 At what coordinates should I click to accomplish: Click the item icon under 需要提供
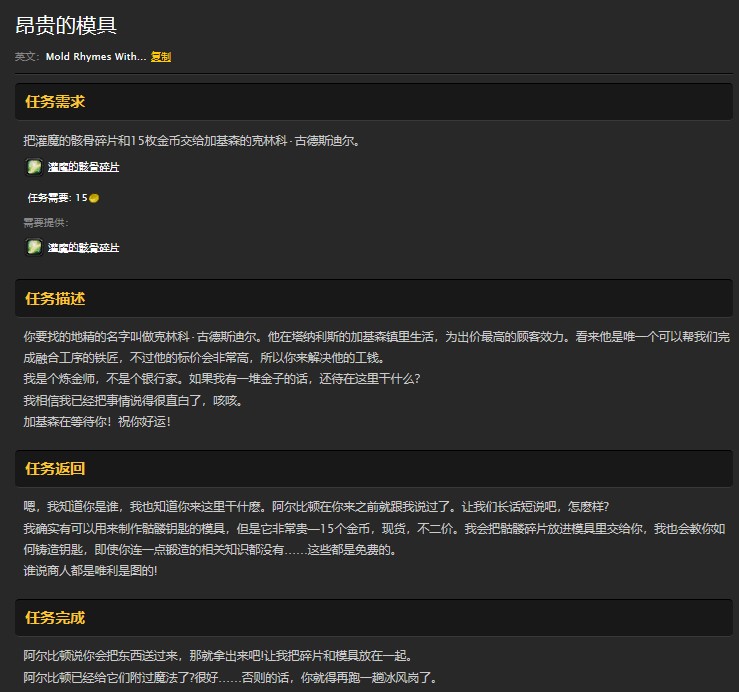(x=34, y=247)
